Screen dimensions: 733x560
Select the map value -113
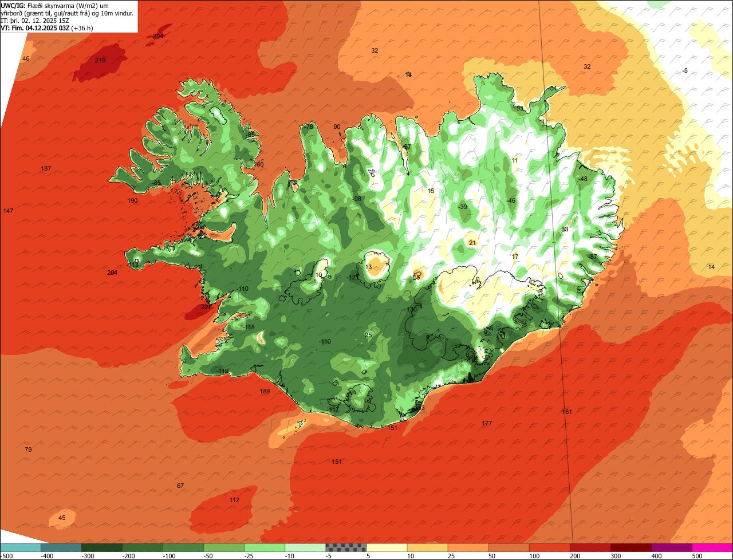(133, 265)
